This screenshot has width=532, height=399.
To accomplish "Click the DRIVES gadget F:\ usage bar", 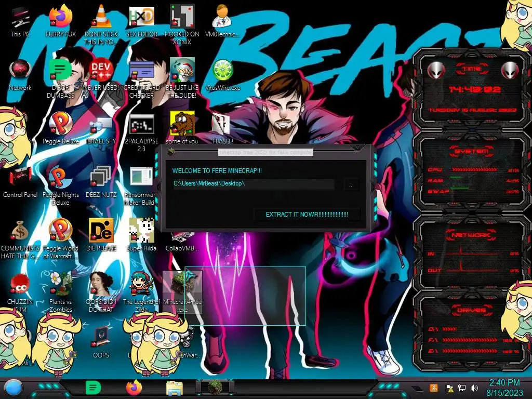I will click(x=470, y=340).
